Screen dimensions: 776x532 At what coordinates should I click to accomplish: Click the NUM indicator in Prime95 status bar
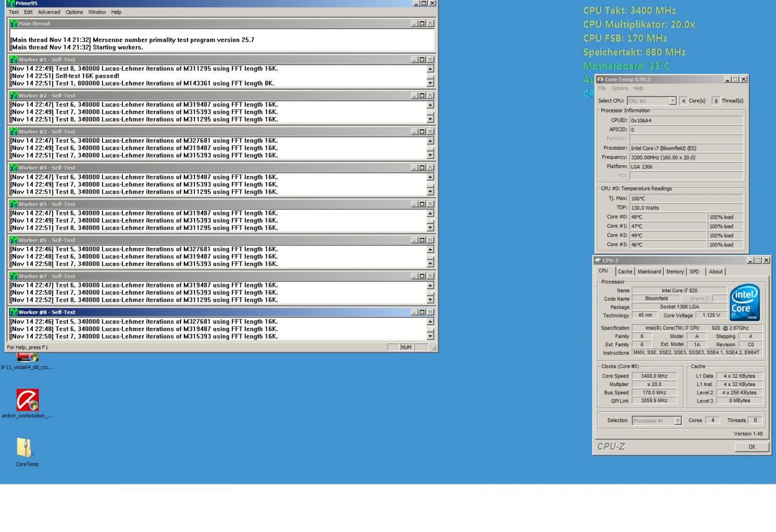click(x=406, y=347)
